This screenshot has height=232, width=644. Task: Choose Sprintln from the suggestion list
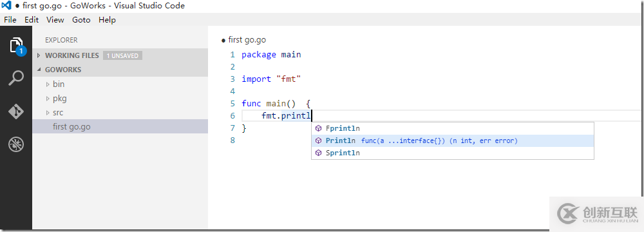pos(453,153)
